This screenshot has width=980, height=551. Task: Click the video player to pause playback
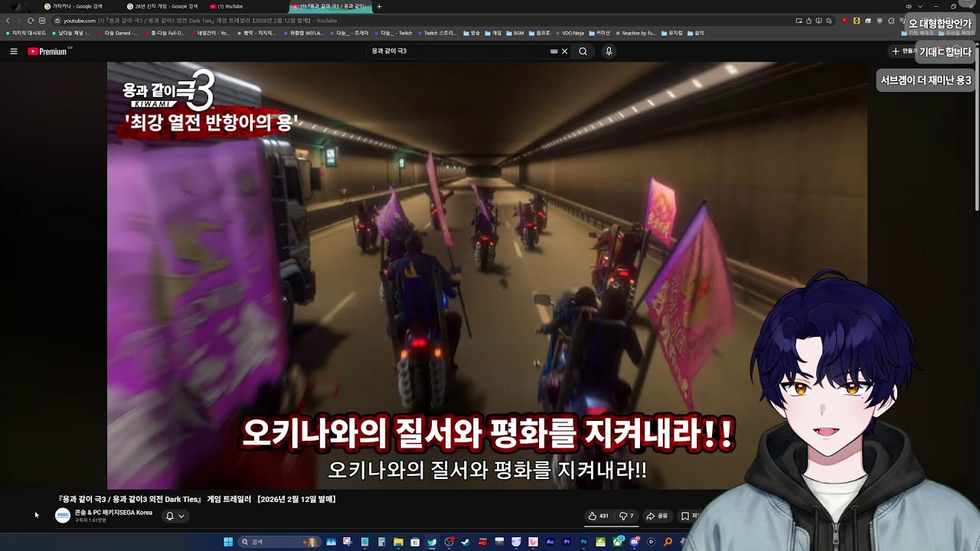click(x=487, y=275)
